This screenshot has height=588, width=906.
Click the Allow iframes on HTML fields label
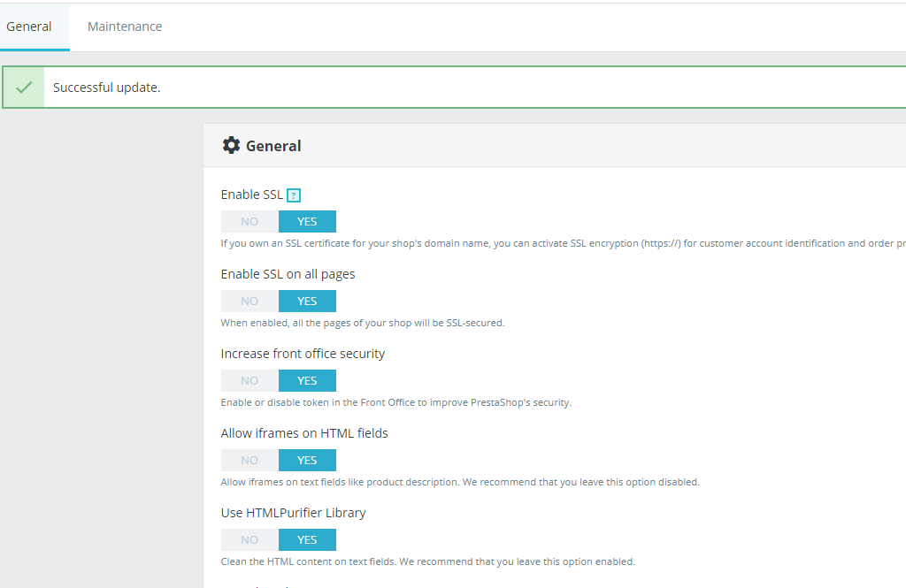click(304, 433)
